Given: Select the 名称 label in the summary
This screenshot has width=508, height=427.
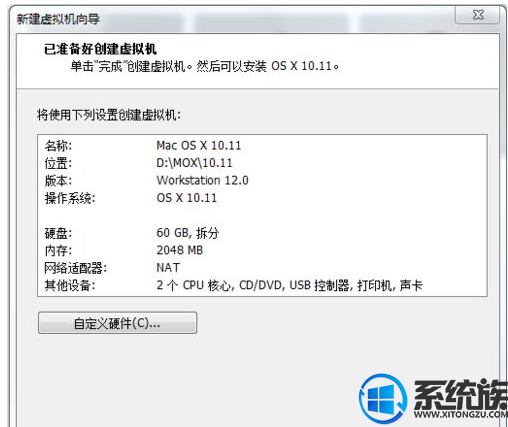Looking at the screenshot, I should [x=58, y=146].
